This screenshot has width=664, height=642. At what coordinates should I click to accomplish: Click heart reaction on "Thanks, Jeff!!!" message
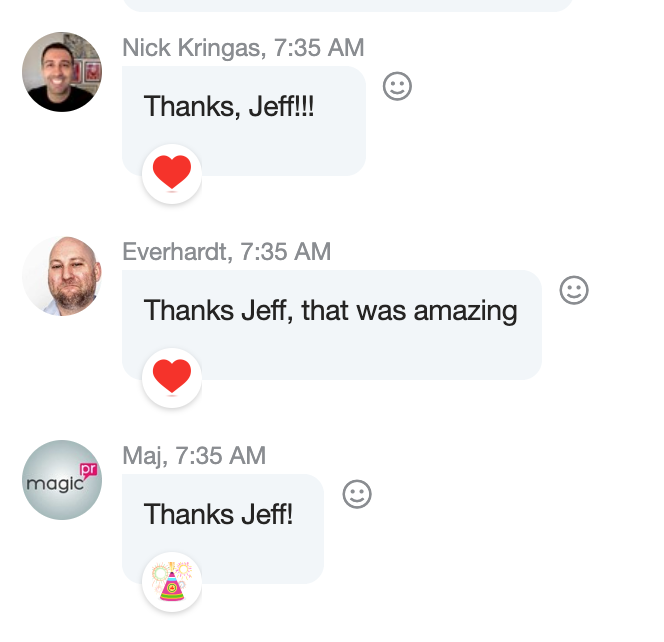[172, 174]
